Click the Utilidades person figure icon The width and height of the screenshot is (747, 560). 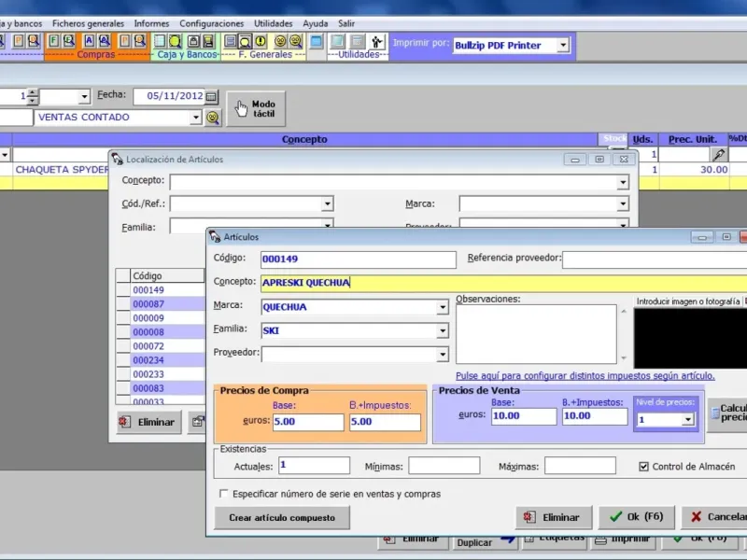coord(377,41)
